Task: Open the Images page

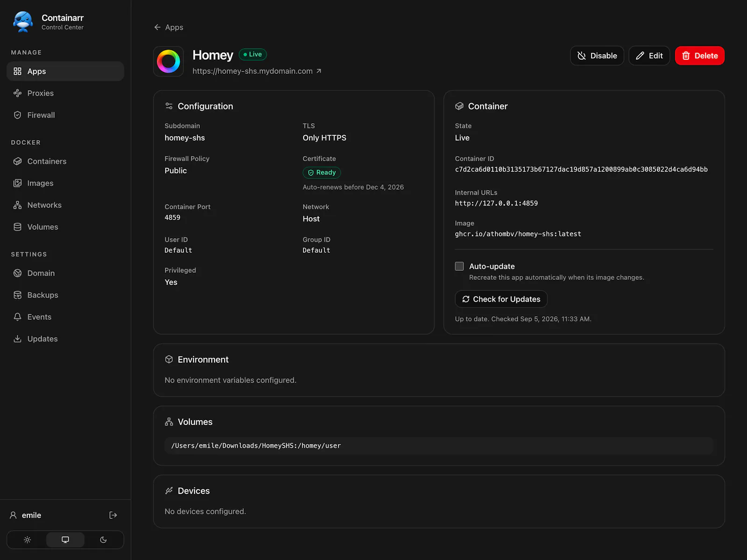Action: (65, 183)
